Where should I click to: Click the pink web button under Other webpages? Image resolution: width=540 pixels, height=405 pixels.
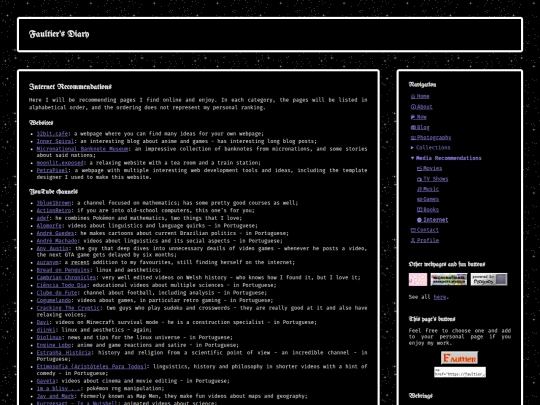point(418,279)
